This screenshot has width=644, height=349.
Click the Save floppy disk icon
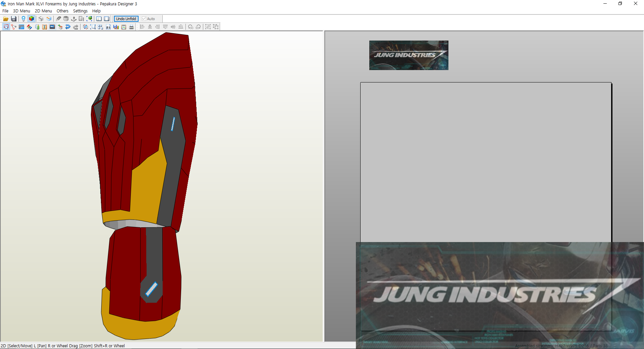(14, 19)
